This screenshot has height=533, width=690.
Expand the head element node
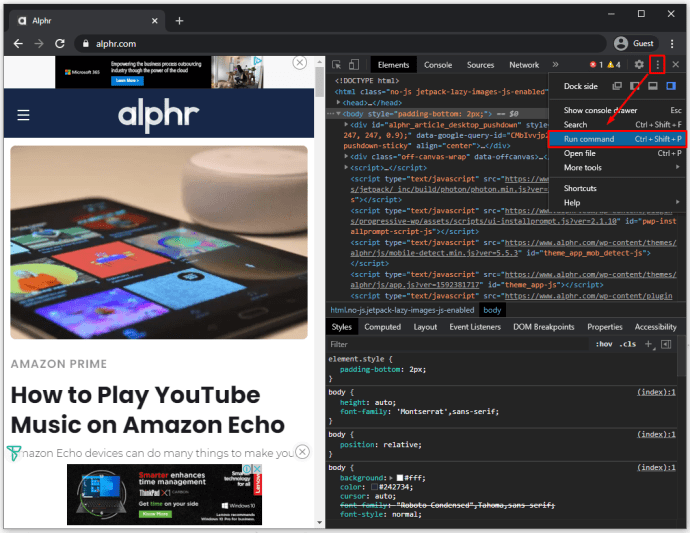click(x=338, y=102)
